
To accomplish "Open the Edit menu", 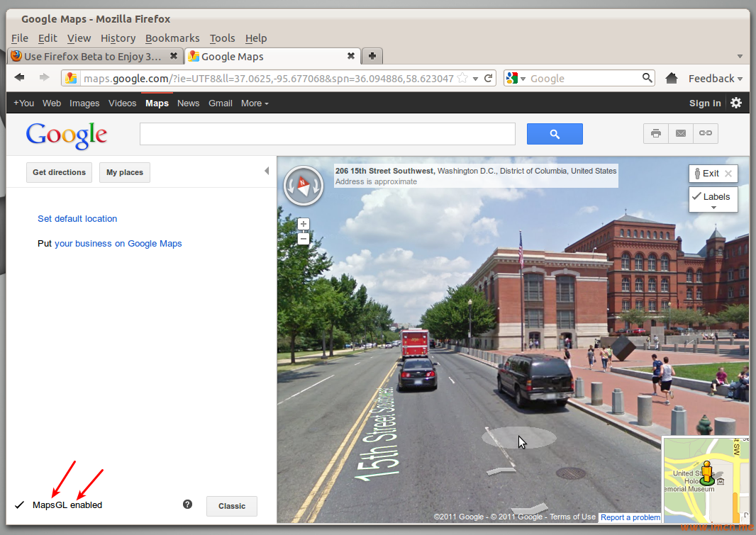I will click(48, 38).
